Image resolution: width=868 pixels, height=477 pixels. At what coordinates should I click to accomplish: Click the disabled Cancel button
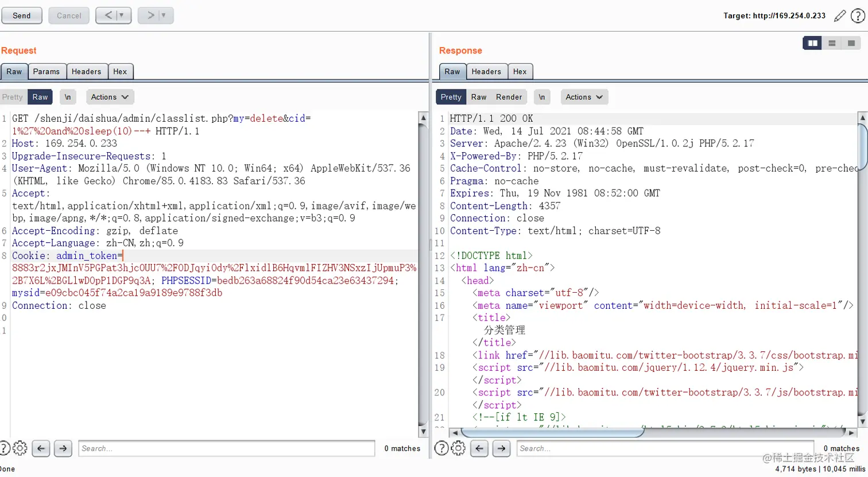coord(69,15)
